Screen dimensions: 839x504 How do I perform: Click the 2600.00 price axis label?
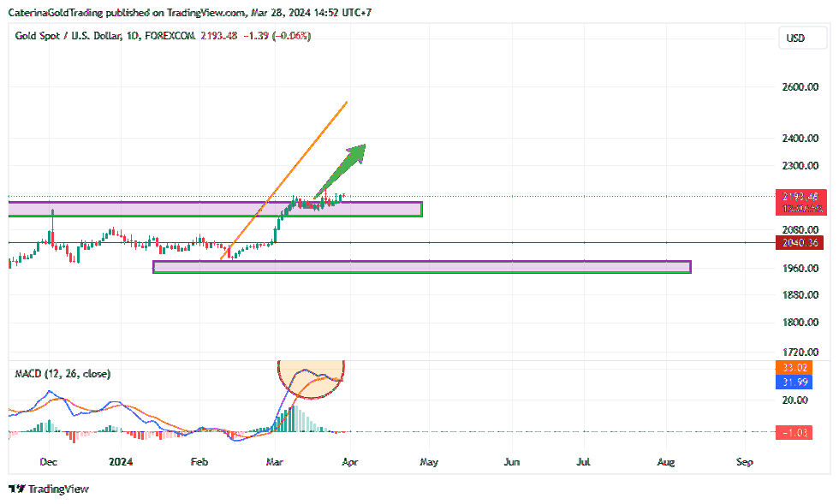[800, 86]
